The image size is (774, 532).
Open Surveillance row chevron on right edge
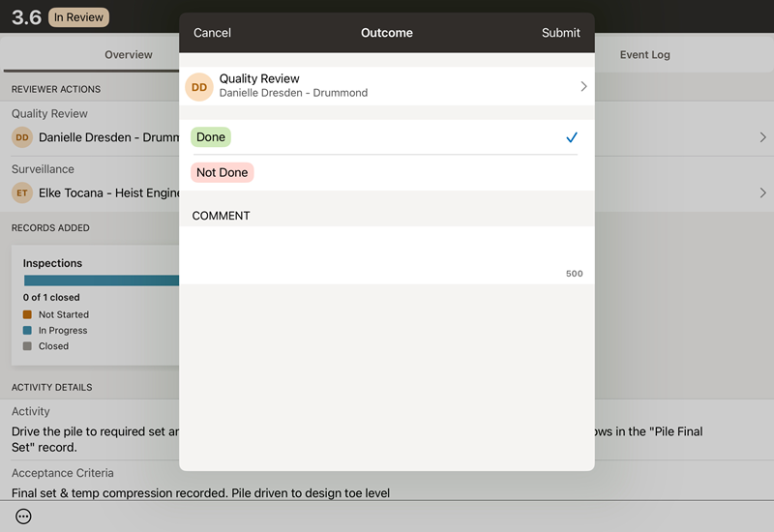click(762, 193)
